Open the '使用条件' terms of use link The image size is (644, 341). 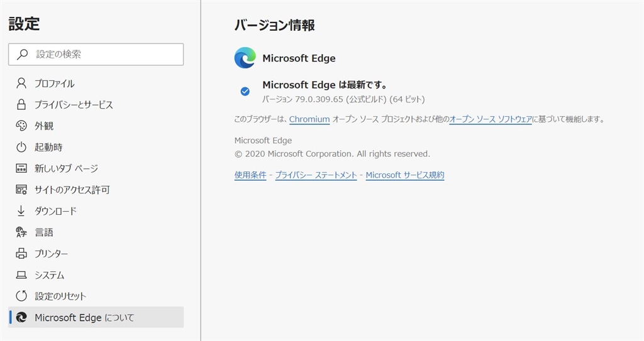[250, 175]
